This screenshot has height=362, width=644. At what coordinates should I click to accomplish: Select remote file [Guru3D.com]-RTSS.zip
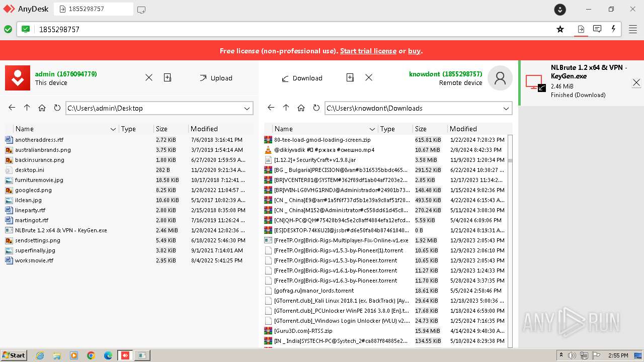tap(386, 331)
